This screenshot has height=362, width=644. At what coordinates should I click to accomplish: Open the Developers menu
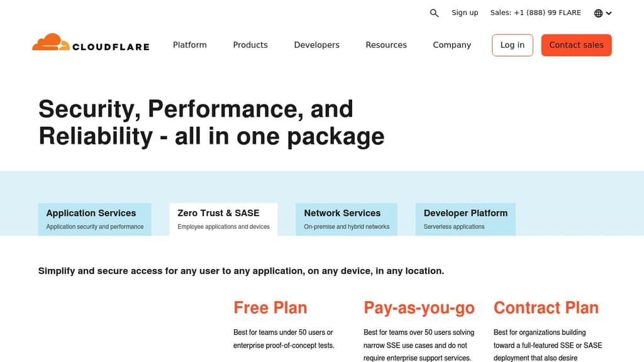point(317,45)
